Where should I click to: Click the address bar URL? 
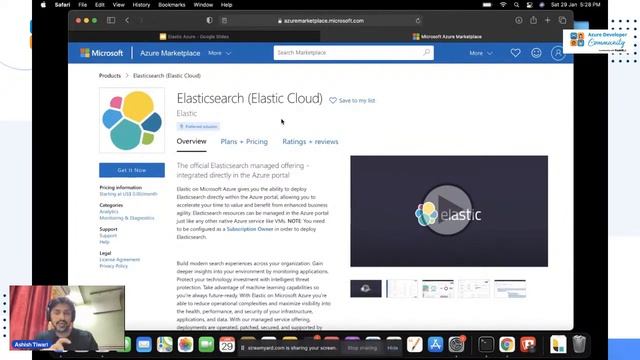pyautogui.click(x=324, y=21)
